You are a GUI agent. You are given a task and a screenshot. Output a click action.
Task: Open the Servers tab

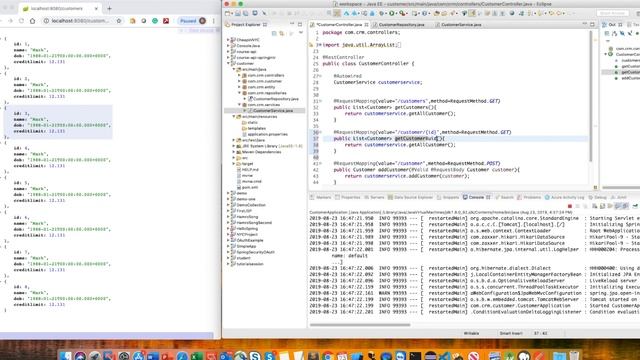pos(374,198)
